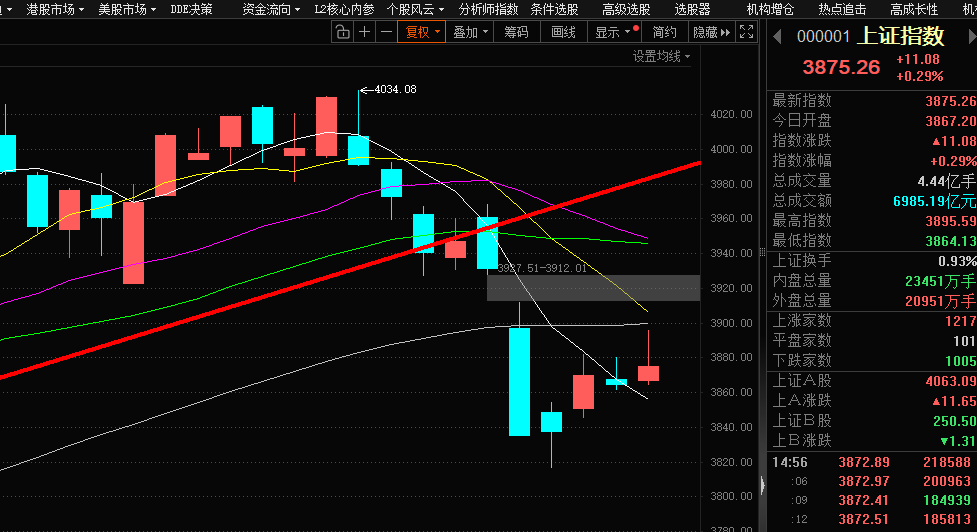Open the 港股市场 menu
Viewport: 977px width, 532px height.
pos(54,9)
